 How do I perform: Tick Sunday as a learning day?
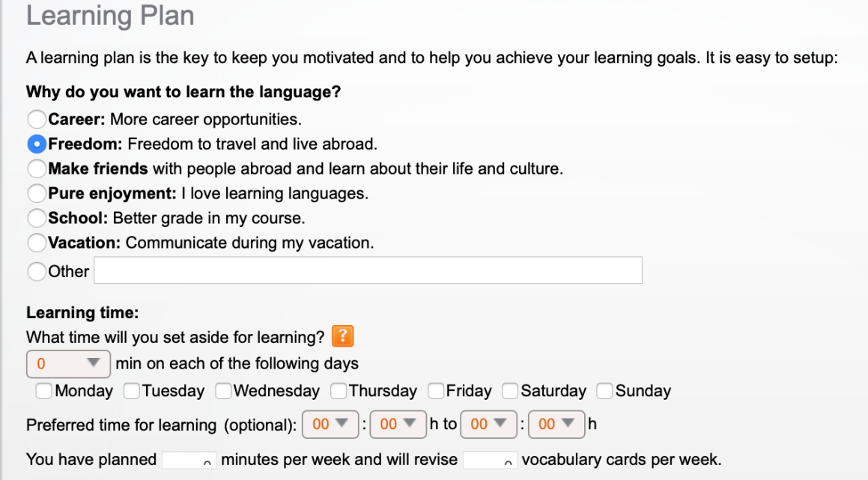click(605, 391)
